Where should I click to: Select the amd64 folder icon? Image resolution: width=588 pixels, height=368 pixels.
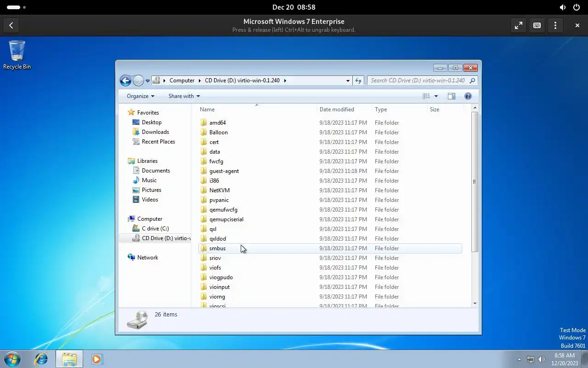(x=204, y=123)
